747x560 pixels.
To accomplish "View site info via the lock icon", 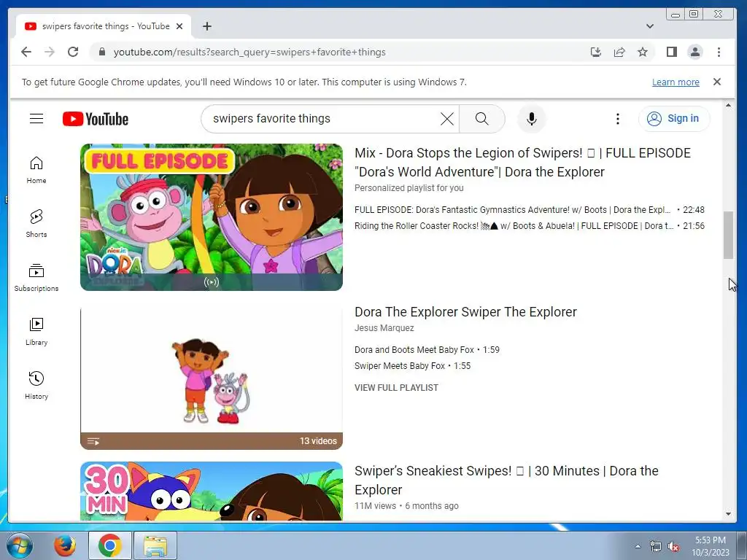I will (x=102, y=52).
